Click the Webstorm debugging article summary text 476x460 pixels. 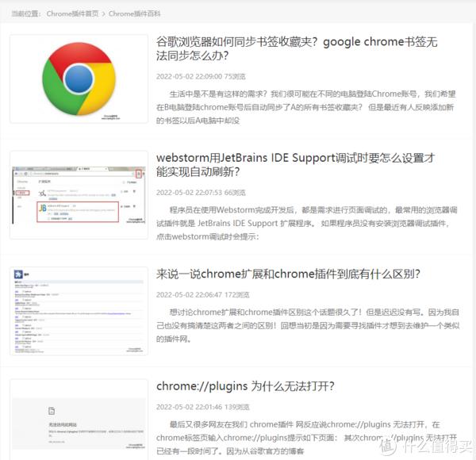tap(306, 224)
